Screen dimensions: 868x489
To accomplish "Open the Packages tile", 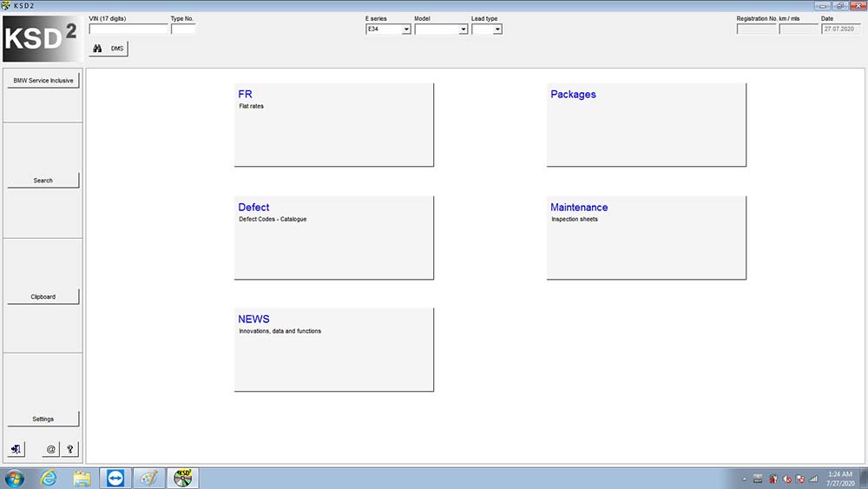I will pyautogui.click(x=646, y=124).
